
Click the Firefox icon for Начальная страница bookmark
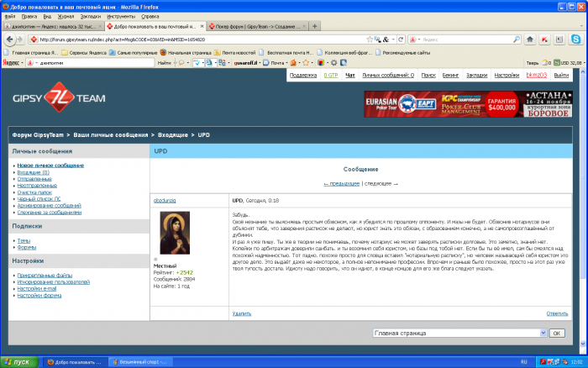pos(163,53)
